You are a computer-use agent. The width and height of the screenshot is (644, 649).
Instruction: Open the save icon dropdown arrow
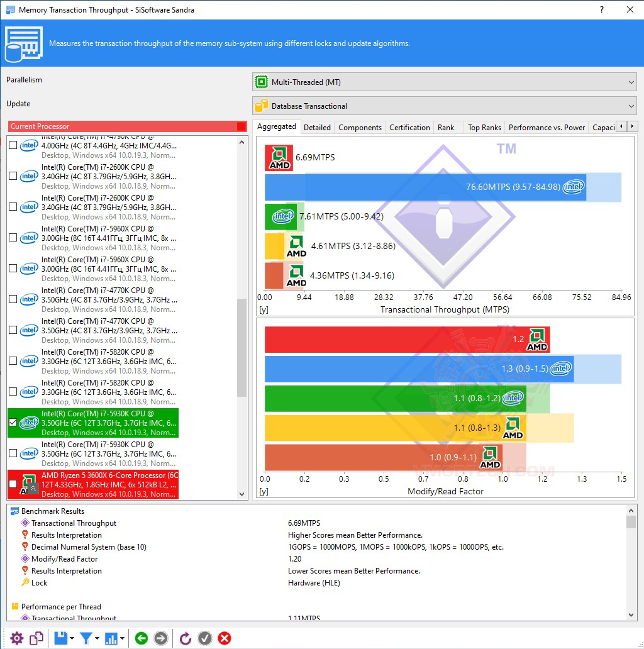(x=72, y=638)
